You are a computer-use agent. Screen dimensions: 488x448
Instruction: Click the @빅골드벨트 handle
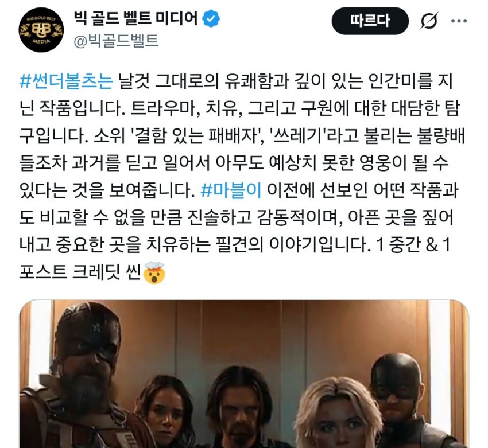pos(116,41)
